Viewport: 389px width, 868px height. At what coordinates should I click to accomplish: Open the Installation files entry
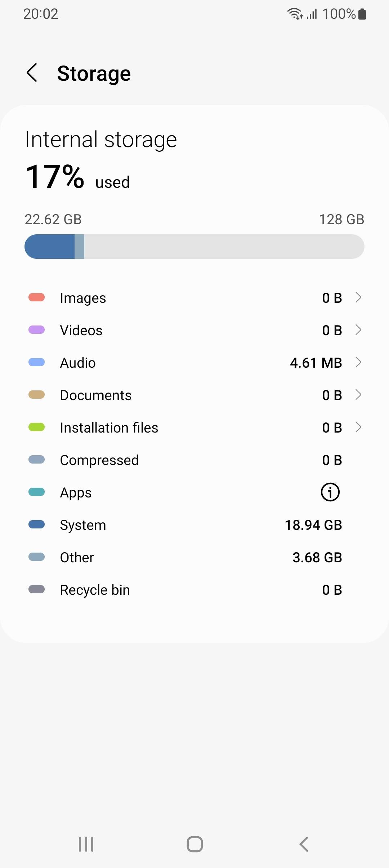194,428
